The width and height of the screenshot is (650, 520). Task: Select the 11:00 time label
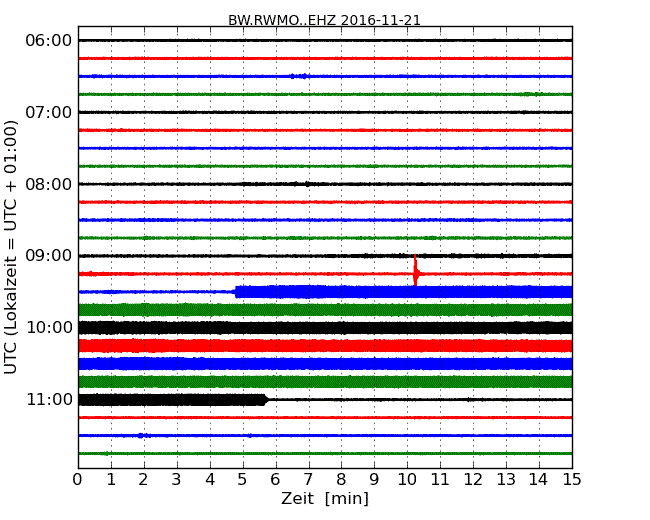tap(49, 399)
